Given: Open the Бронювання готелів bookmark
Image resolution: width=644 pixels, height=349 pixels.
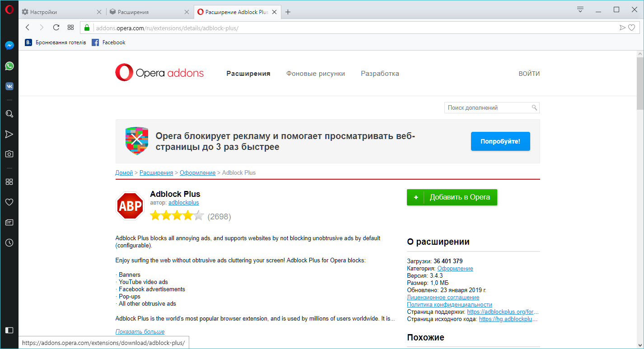Looking at the screenshot, I should coord(56,42).
